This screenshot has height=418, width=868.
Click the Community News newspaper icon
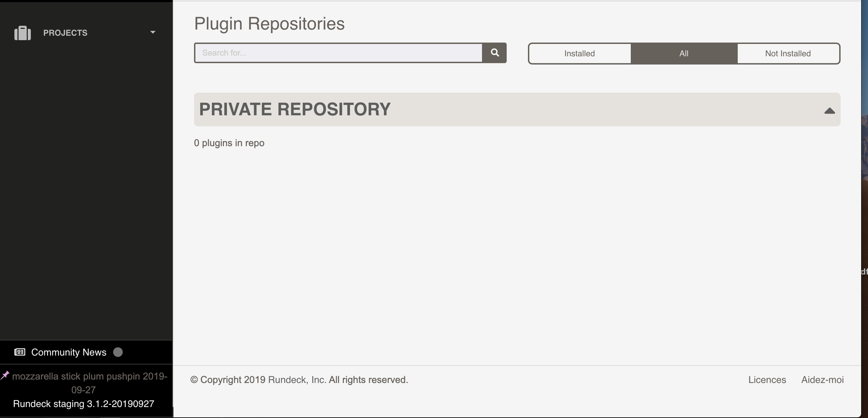[20, 352]
